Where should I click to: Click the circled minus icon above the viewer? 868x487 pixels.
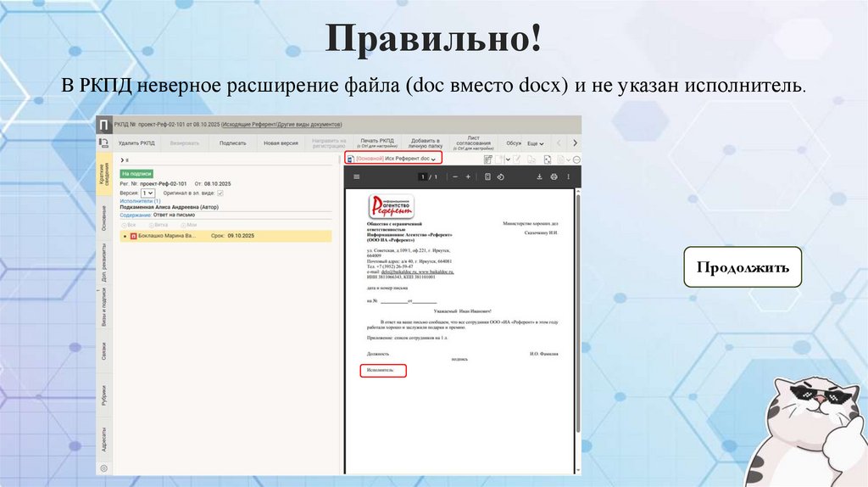(x=576, y=160)
